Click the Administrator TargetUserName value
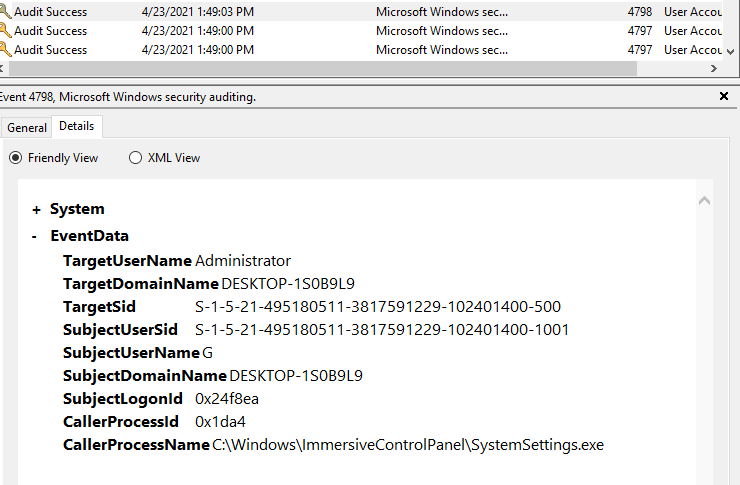 pyautogui.click(x=243, y=261)
